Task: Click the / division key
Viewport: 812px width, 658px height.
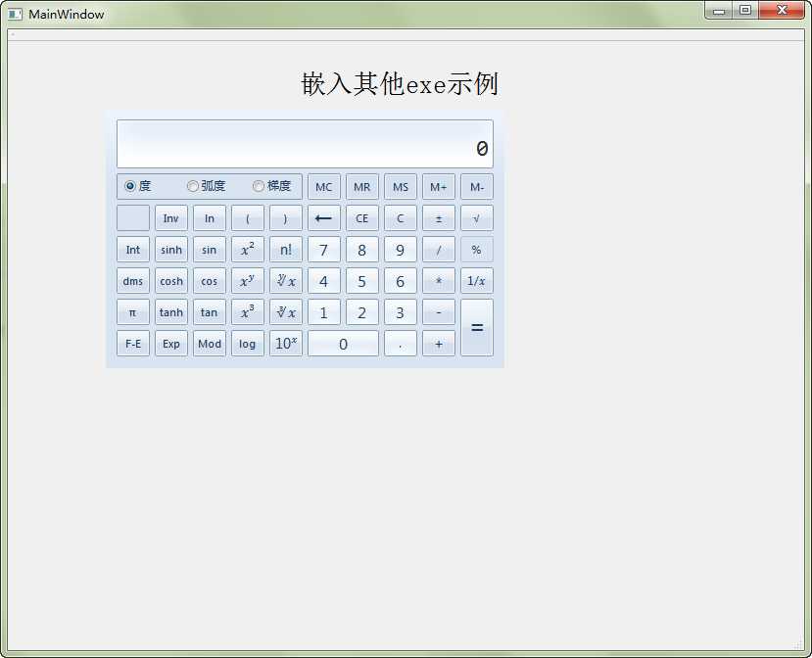Action: (x=439, y=250)
